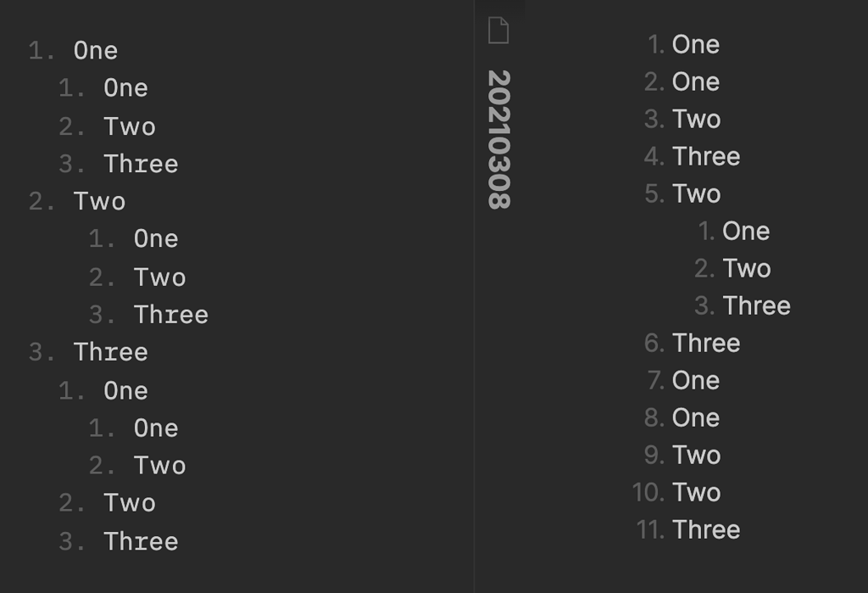Click the nested item Three under One

click(x=141, y=163)
